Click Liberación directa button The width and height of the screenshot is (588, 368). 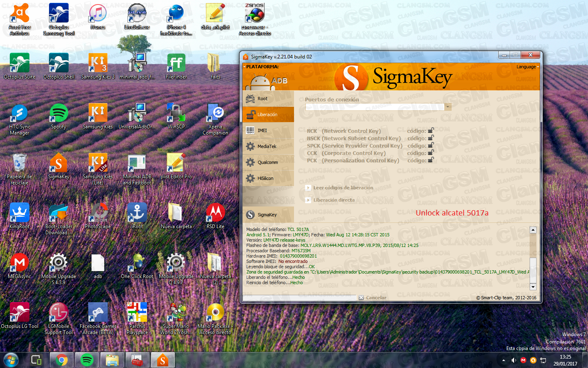[x=330, y=200]
